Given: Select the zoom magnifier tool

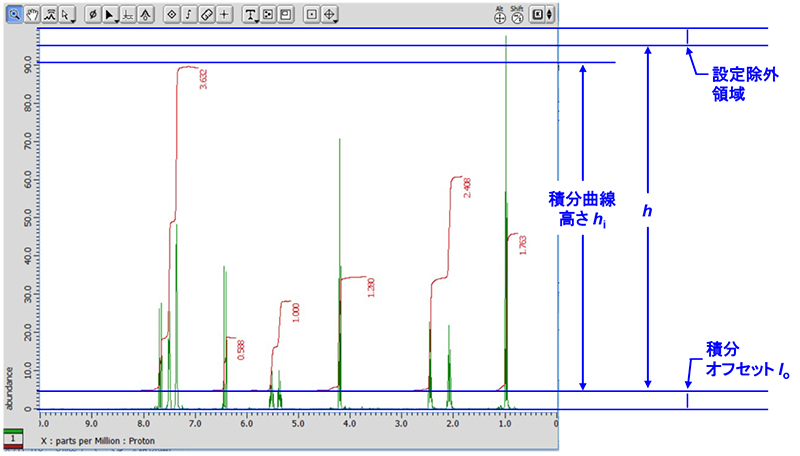Looking at the screenshot, I should 15,15.
